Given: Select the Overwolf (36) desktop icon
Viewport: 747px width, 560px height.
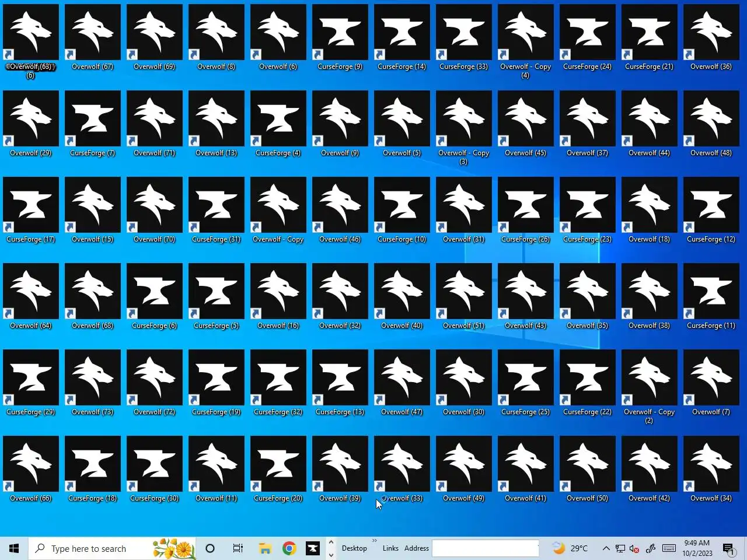Looking at the screenshot, I should [711, 38].
